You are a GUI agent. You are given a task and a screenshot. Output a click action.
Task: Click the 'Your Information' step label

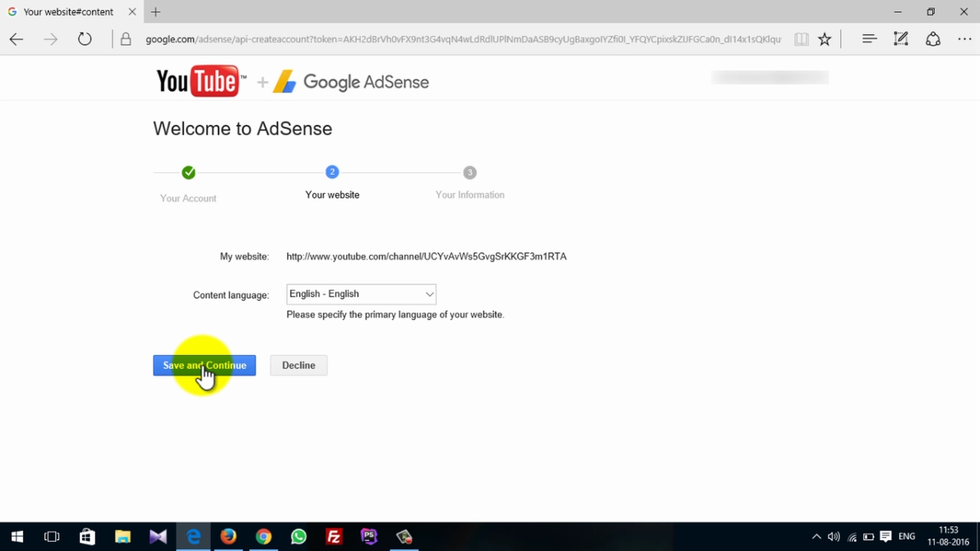pos(470,194)
